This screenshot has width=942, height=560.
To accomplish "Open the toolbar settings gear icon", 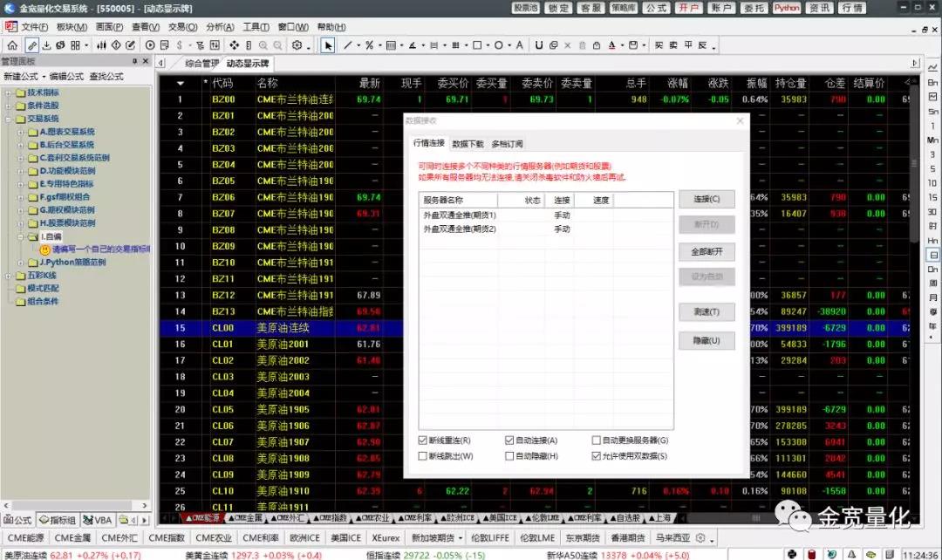I will [x=297, y=45].
